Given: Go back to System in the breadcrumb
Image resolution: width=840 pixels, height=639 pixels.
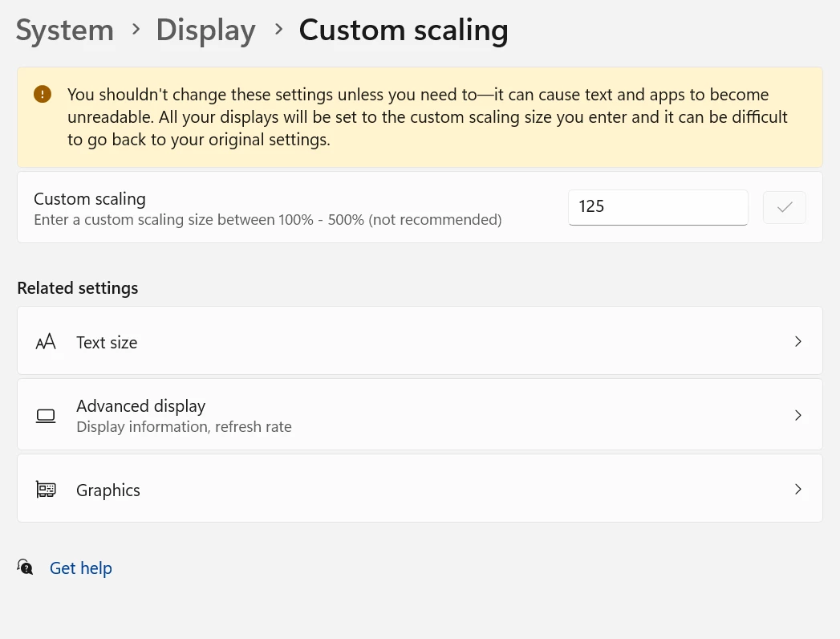Looking at the screenshot, I should [65, 31].
